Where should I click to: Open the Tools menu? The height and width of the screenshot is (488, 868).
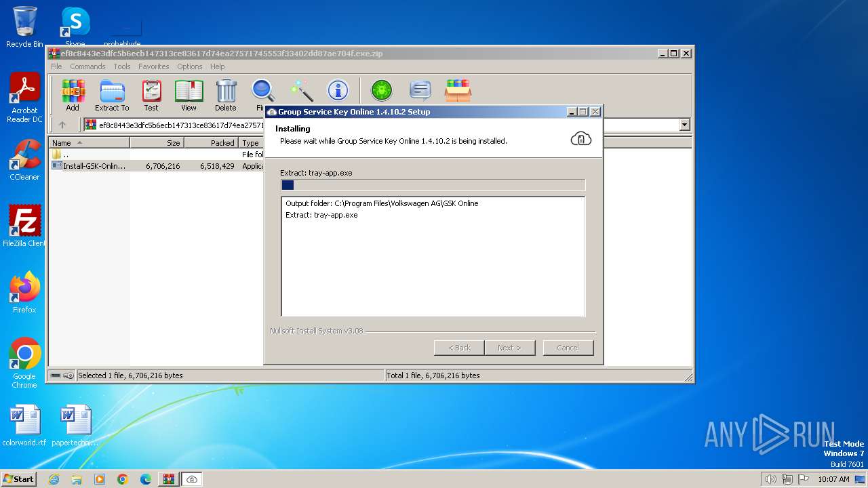point(122,66)
